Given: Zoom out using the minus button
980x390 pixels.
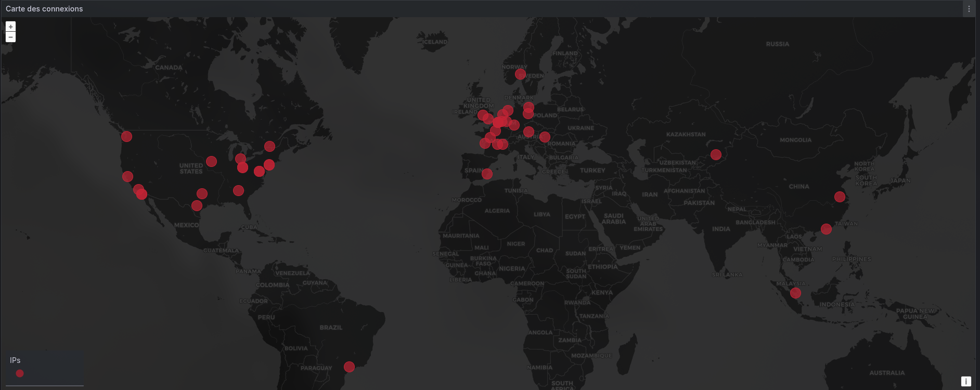Looking at the screenshot, I should [x=10, y=37].
